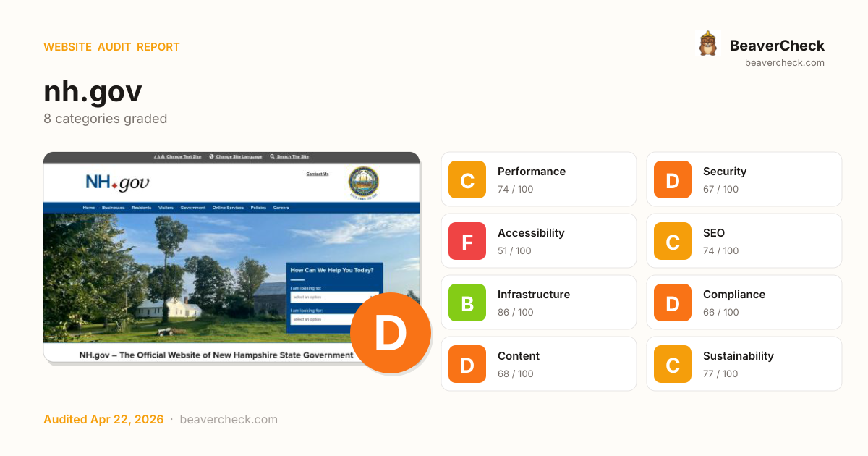Click the Content grade D badge
Screen dimensions: 868x456
click(467, 364)
